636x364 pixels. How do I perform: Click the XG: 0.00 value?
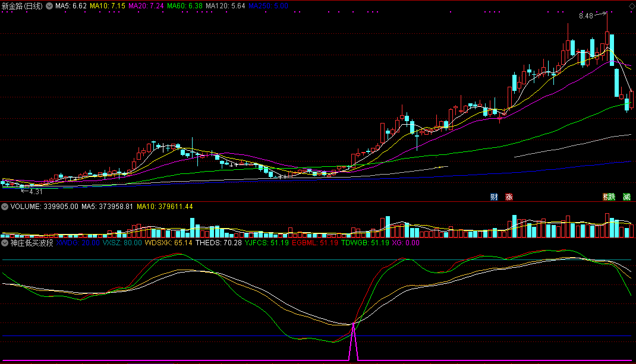click(405, 243)
